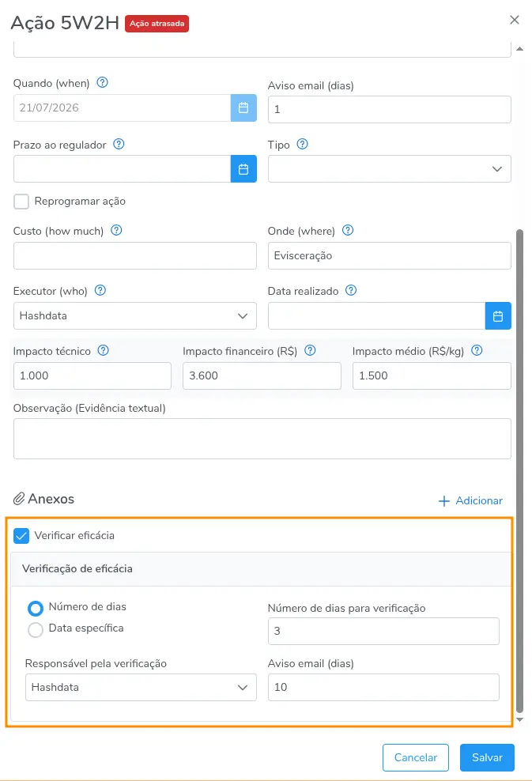Click help icon beside Onde (where)
This screenshot has height=781, width=532.
coord(348,230)
